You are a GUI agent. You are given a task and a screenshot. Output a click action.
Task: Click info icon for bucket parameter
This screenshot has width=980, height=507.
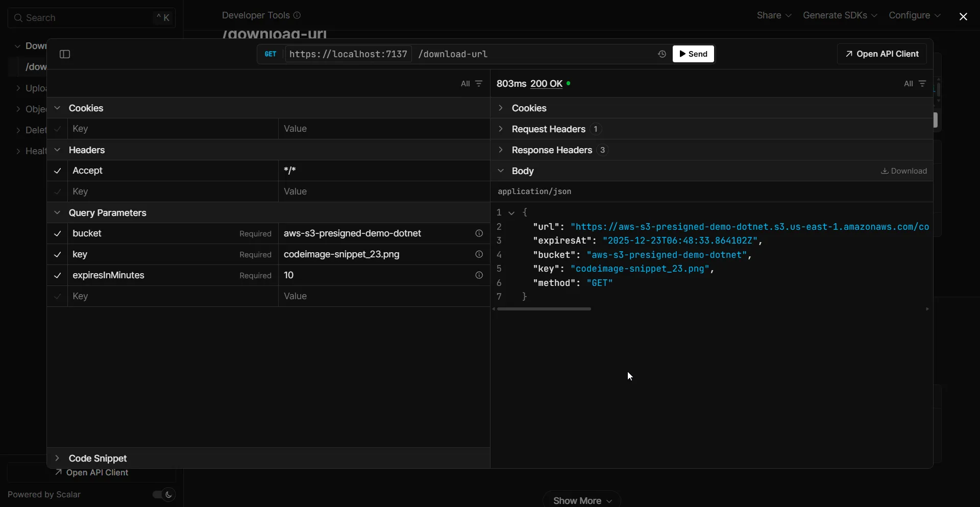pyautogui.click(x=479, y=234)
